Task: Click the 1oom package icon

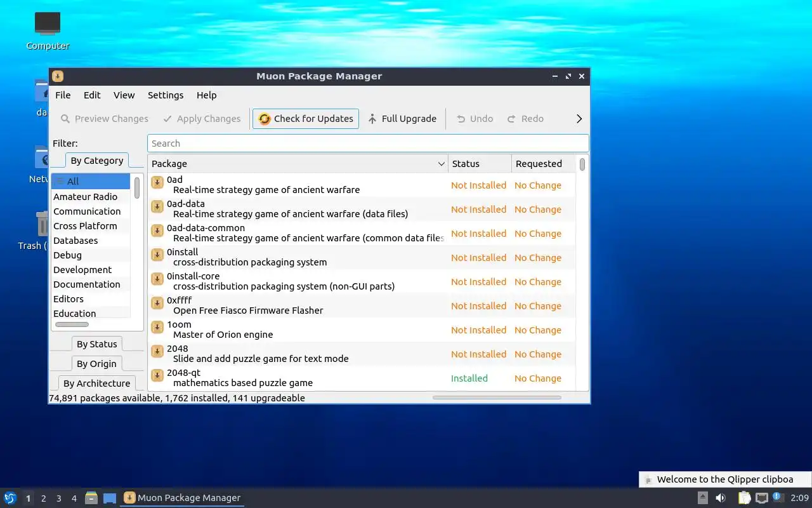Action: click(x=157, y=327)
